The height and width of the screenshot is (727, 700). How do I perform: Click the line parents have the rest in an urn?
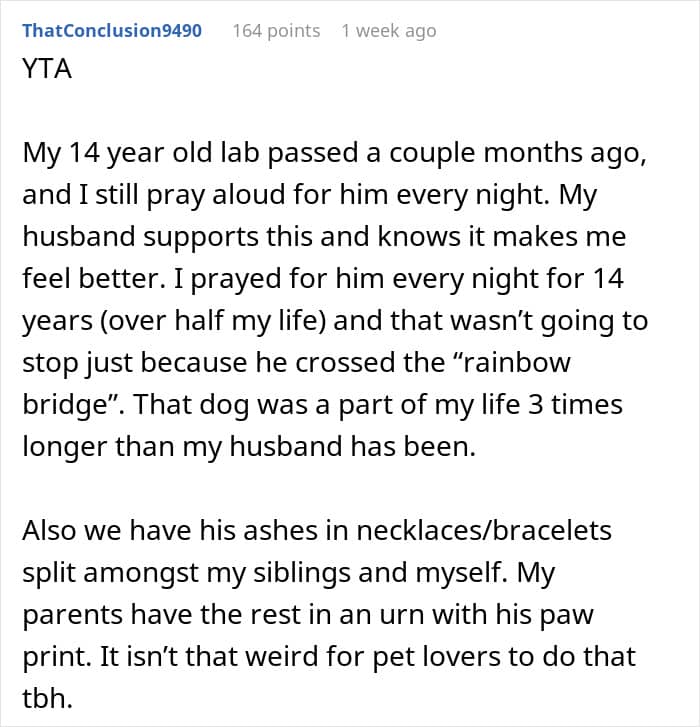pos(308,615)
